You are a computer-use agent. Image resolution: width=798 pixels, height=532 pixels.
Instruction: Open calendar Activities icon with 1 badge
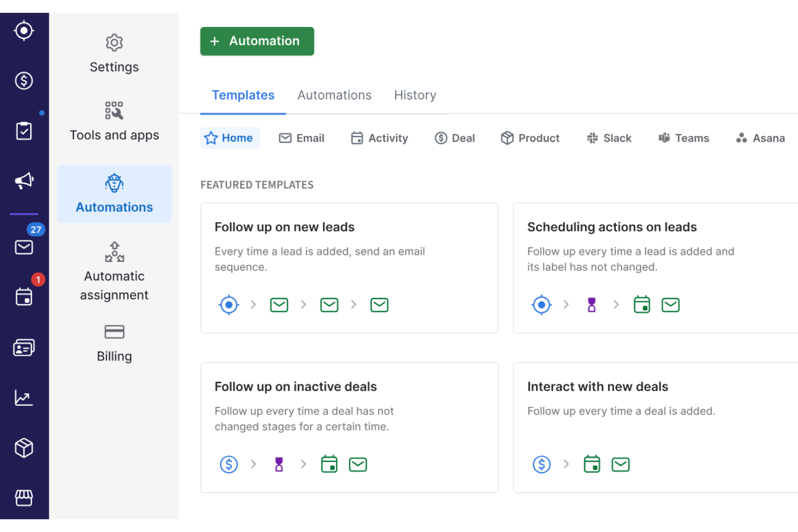[24, 296]
